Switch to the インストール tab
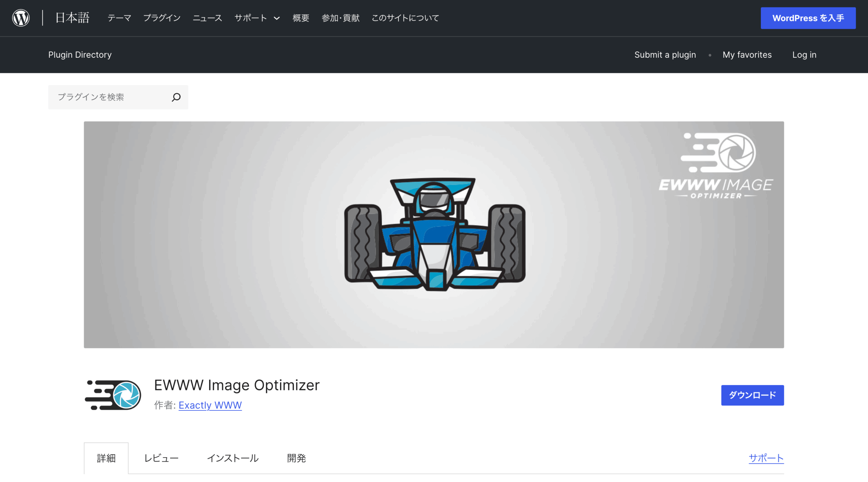The height and width of the screenshot is (482, 868). coord(233,458)
